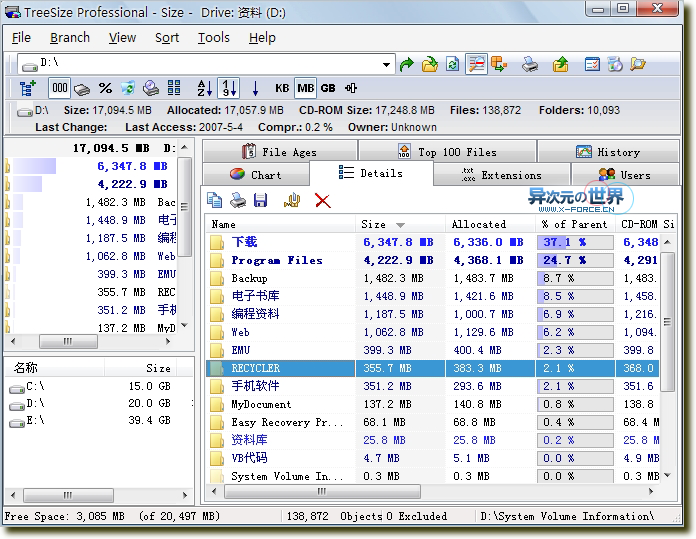Click the options checklist window icon
Image resolution: width=696 pixels, height=539 pixels.
(592, 65)
